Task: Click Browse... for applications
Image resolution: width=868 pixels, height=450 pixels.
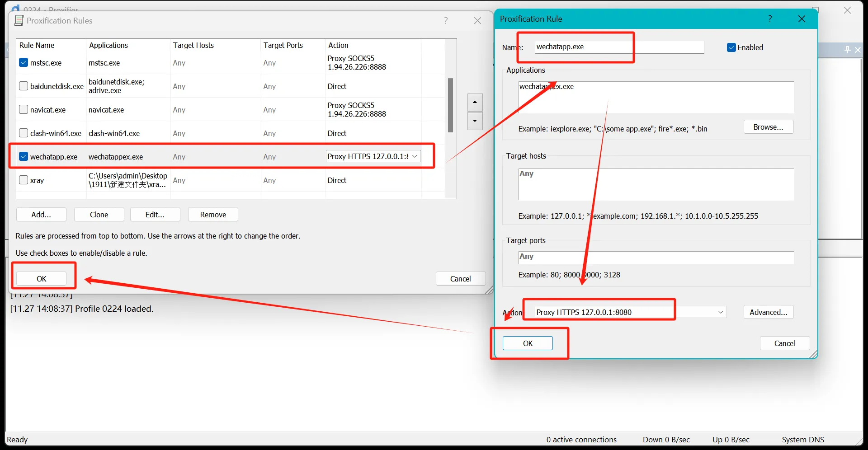Action: pyautogui.click(x=769, y=127)
